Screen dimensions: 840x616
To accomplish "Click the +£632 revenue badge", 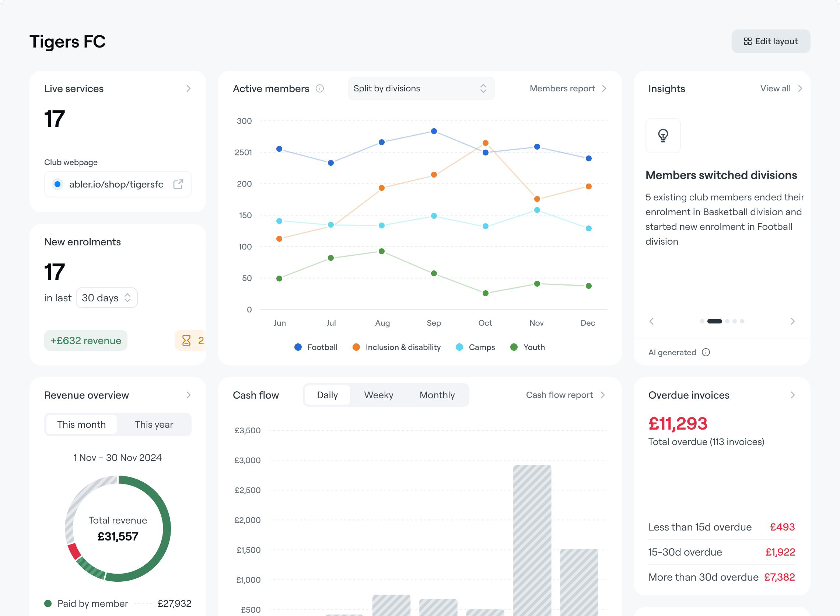I will (x=86, y=341).
